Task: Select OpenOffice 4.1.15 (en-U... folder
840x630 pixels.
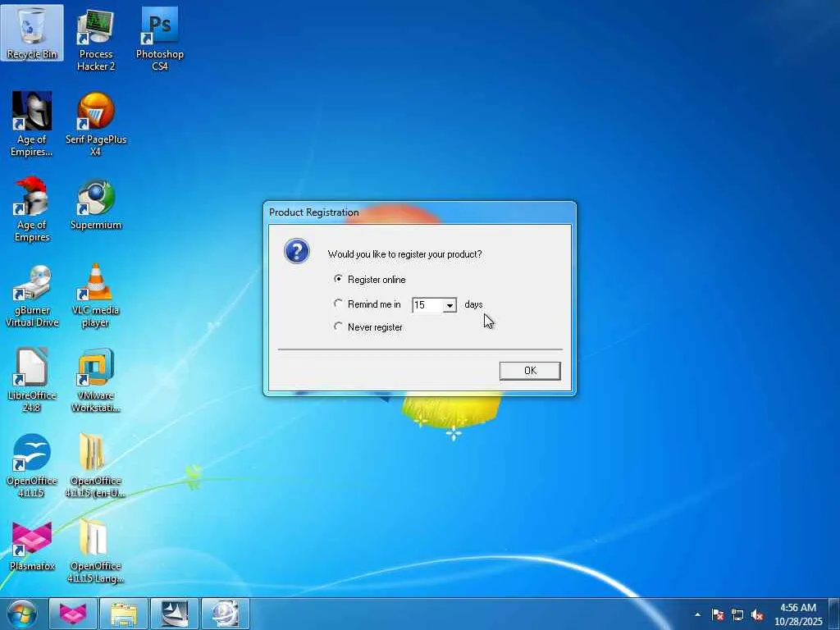Action: [96, 466]
